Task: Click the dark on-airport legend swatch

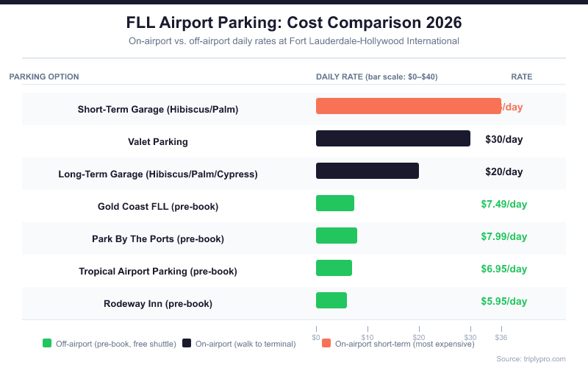Action: coord(187,343)
